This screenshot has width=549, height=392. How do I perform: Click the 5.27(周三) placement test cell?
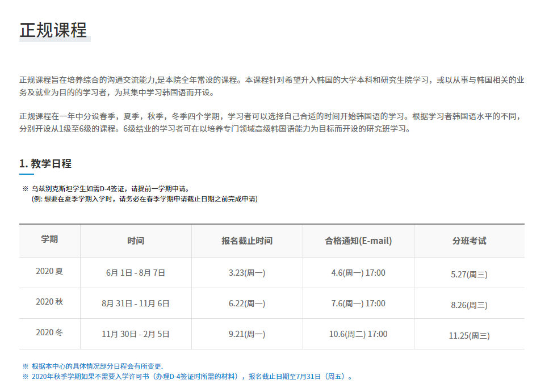pos(469,275)
